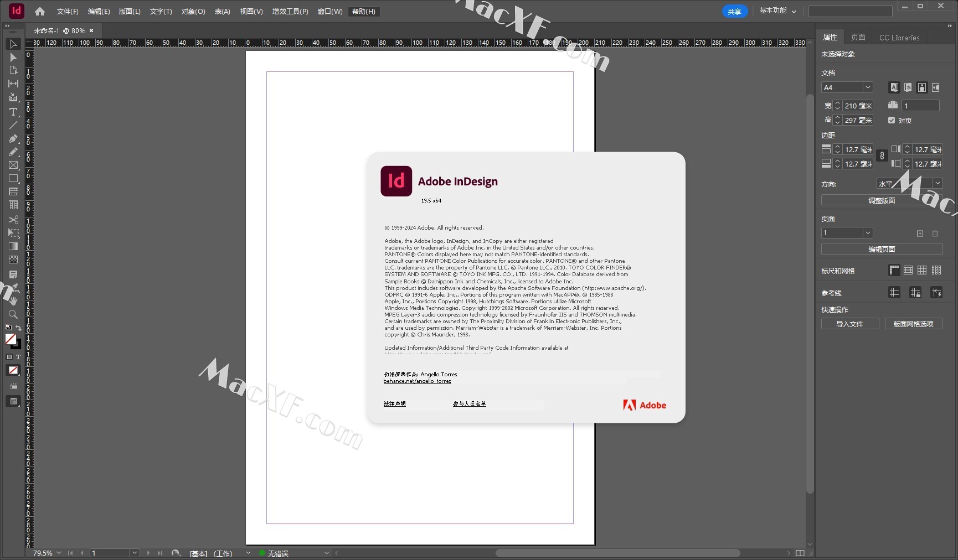The height and width of the screenshot is (560, 958).
Task: Select the Free Transform tool
Action: (13, 233)
